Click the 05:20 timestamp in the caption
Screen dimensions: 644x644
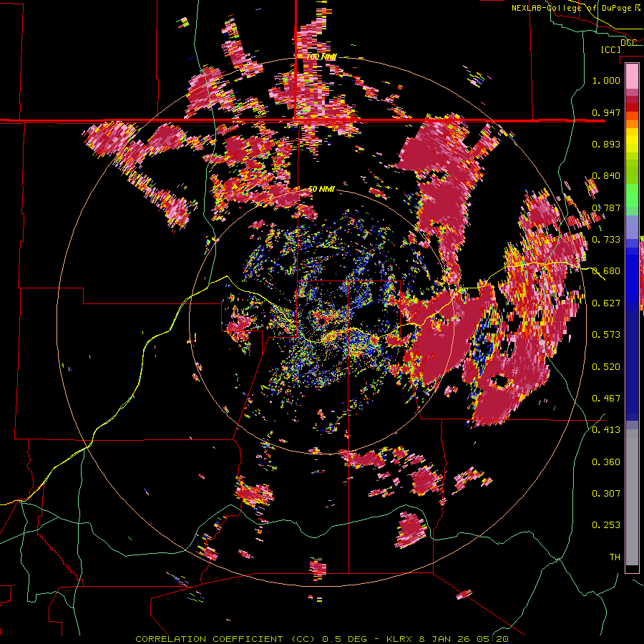tap(492, 639)
